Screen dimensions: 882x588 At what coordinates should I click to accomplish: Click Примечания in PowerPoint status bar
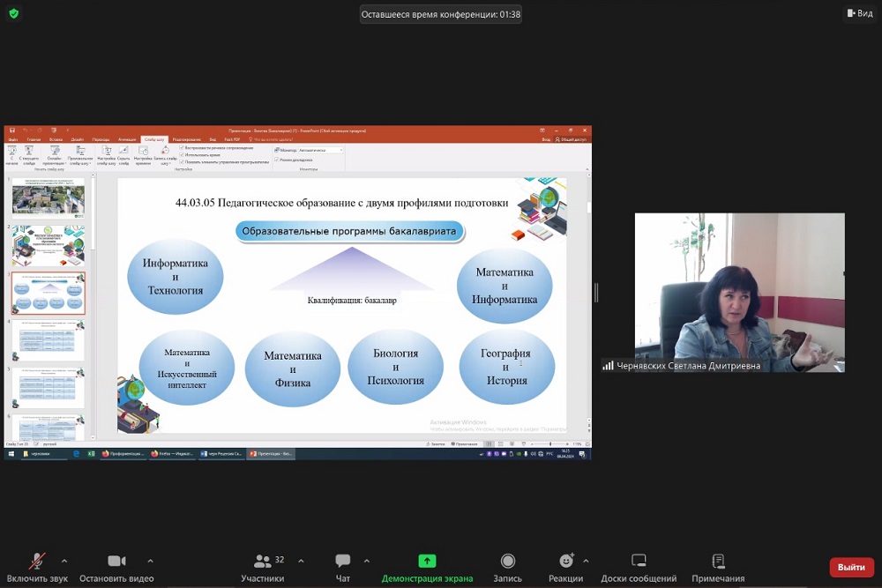click(464, 443)
